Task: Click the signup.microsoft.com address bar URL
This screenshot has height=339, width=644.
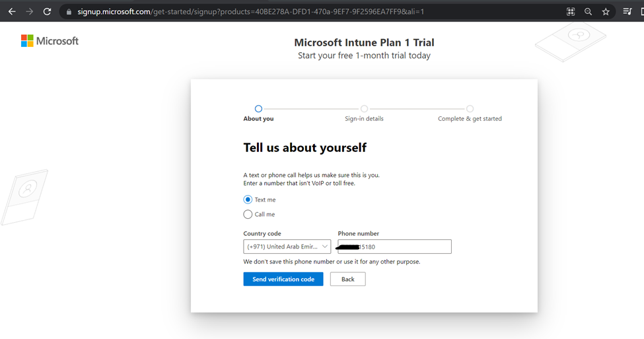Action: coord(250,11)
